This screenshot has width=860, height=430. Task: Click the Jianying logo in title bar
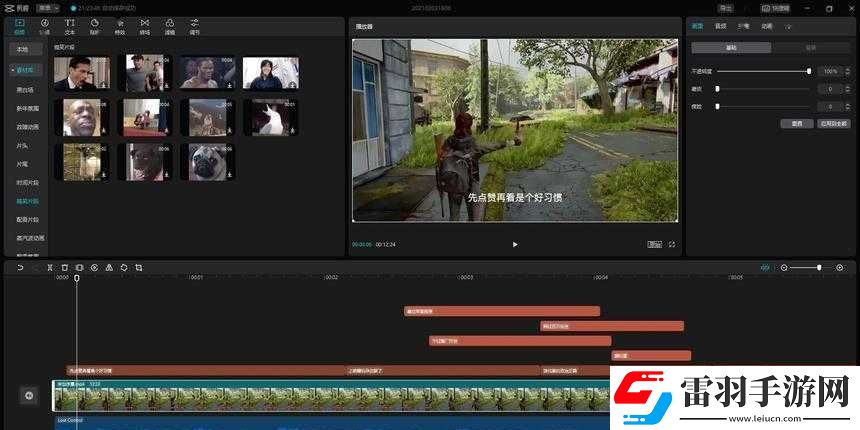click(19, 8)
